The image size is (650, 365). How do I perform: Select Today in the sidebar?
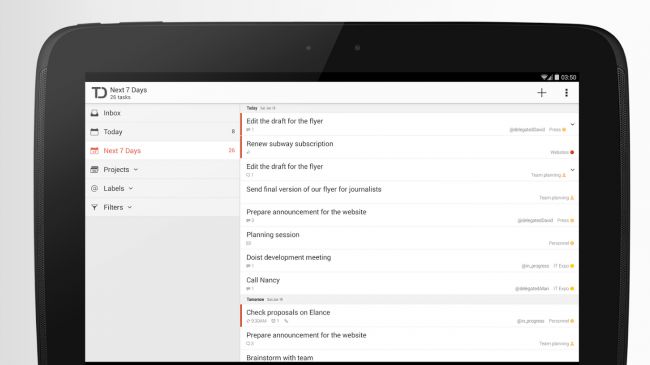[162, 132]
